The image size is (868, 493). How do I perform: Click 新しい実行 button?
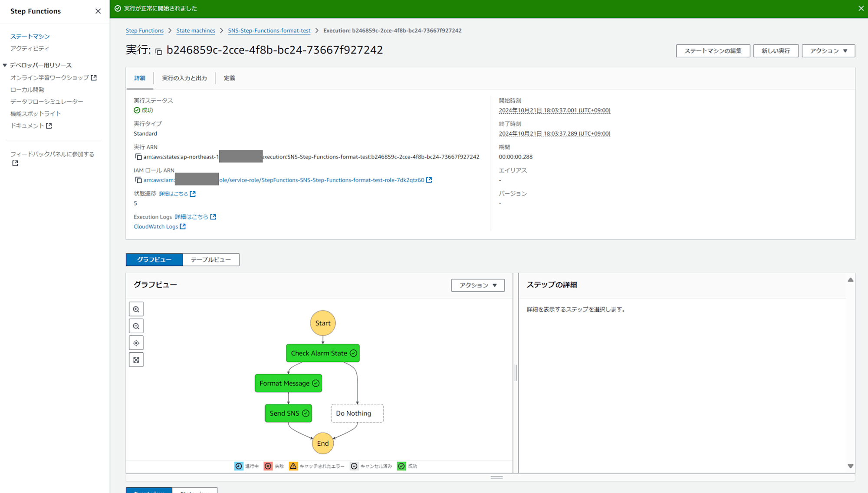[776, 51]
